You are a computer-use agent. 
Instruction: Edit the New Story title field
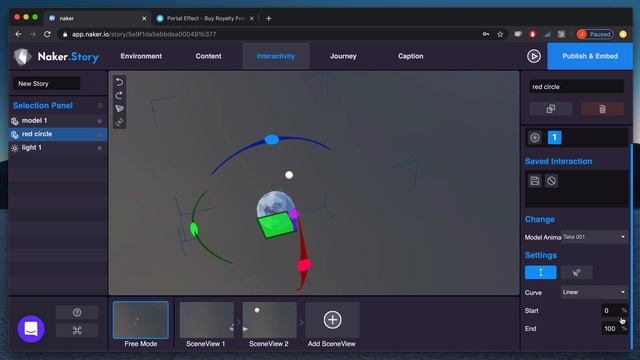point(47,84)
